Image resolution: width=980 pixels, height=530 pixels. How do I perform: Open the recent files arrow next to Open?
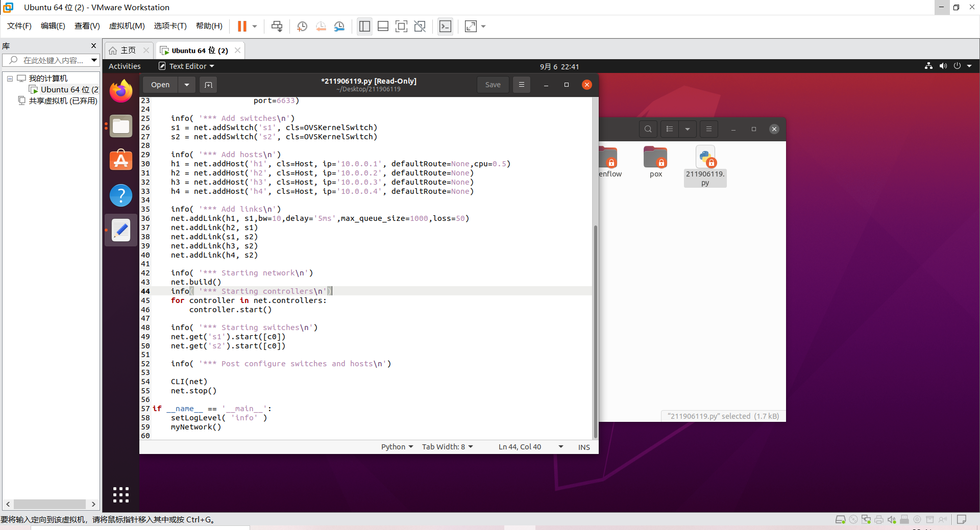click(x=187, y=85)
